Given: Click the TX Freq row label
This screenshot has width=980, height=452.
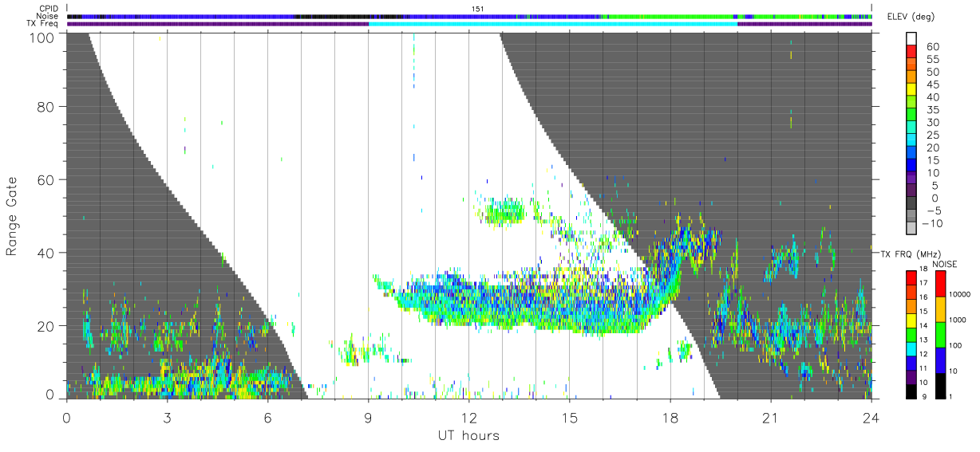Looking at the screenshot, I should (x=43, y=24).
